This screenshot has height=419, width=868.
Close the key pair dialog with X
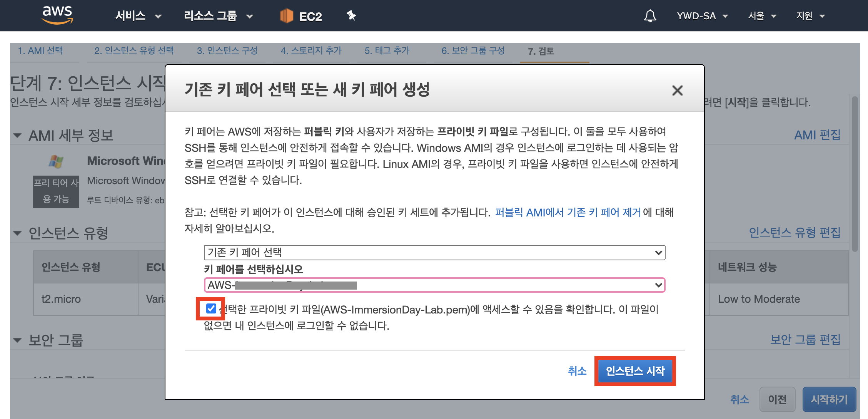click(x=677, y=91)
